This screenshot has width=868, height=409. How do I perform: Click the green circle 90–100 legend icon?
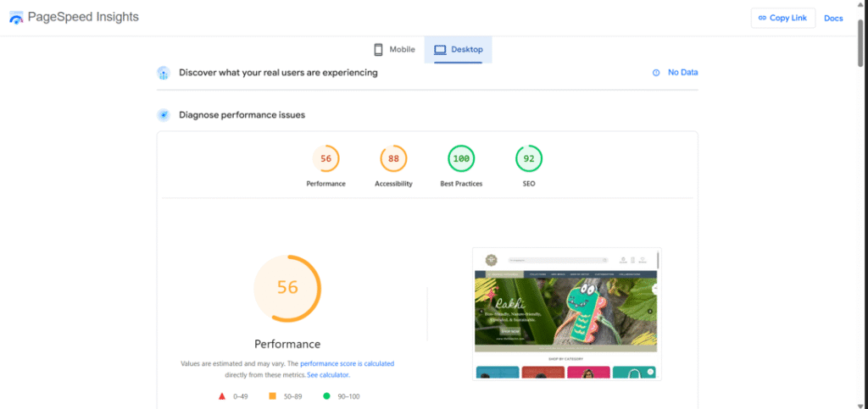(325, 395)
